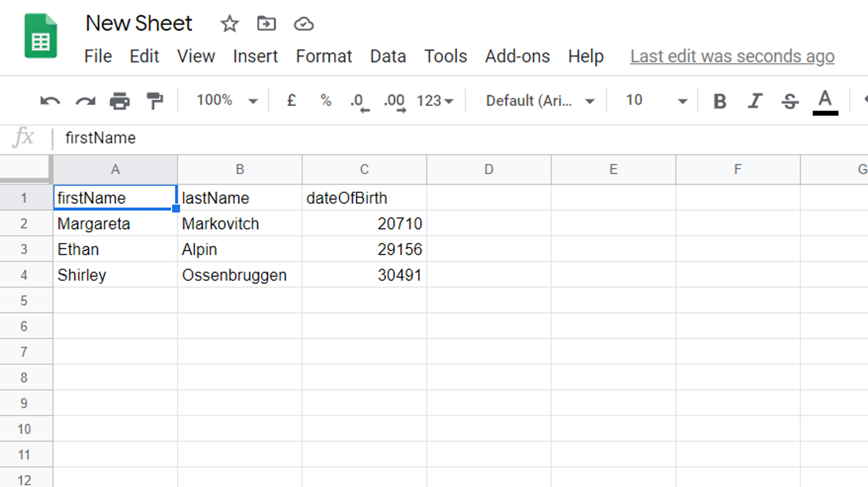Open the 123 more formats dropdown
Viewport: 868px width, 487px height.
coord(435,101)
